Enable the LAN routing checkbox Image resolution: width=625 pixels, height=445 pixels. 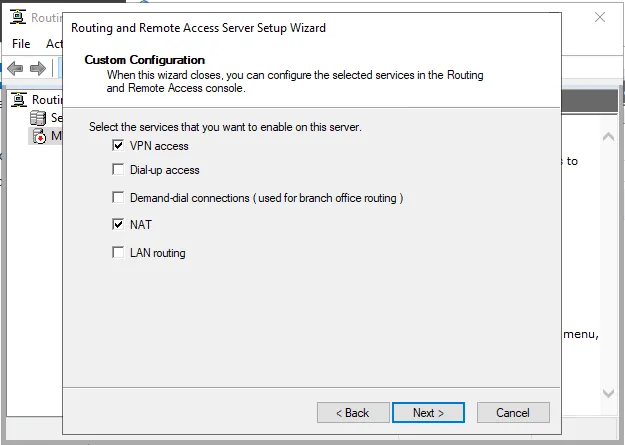coord(119,253)
